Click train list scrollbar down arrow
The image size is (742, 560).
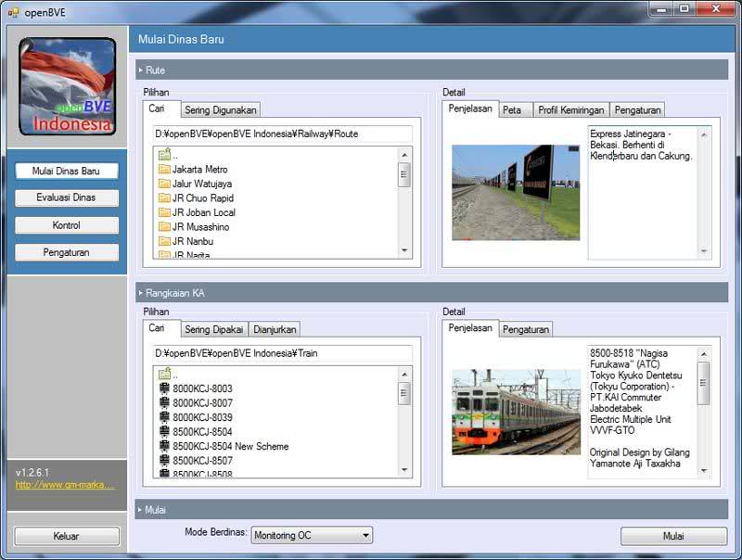(404, 470)
